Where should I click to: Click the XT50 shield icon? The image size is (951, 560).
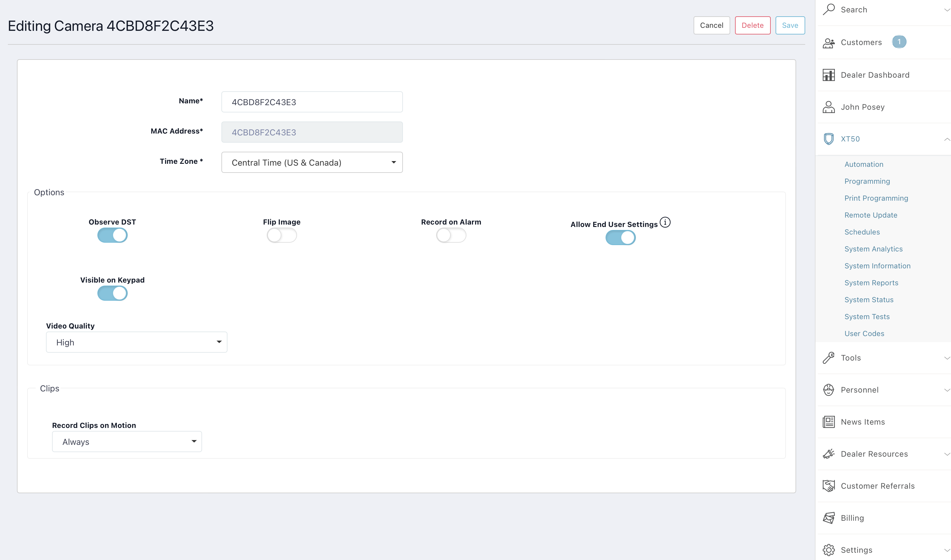[x=828, y=139]
